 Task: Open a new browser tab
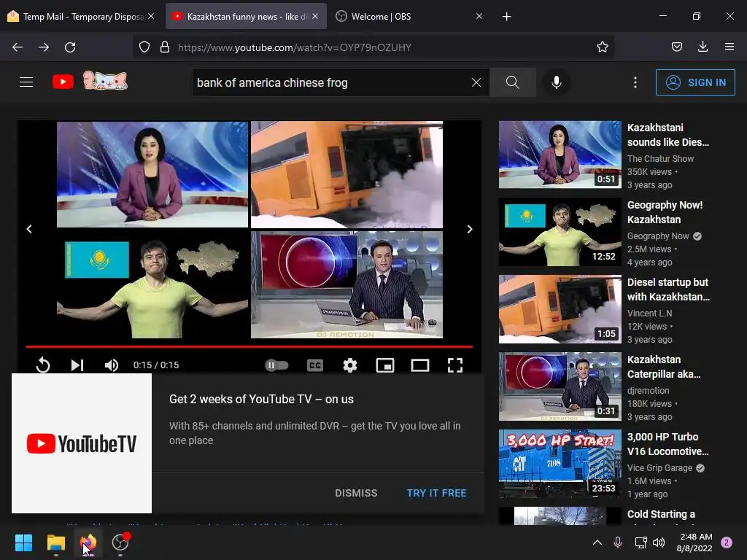coord(506,17)
